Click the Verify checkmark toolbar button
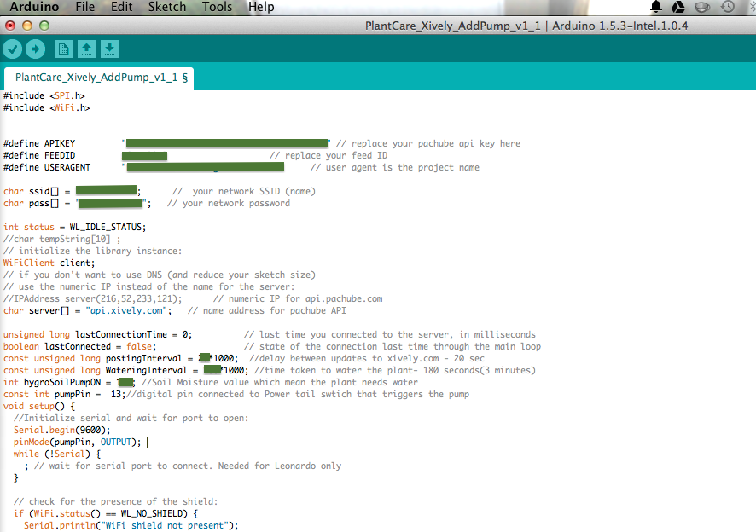This screenshot has height=532, width=756. click(x=13, y=49)
